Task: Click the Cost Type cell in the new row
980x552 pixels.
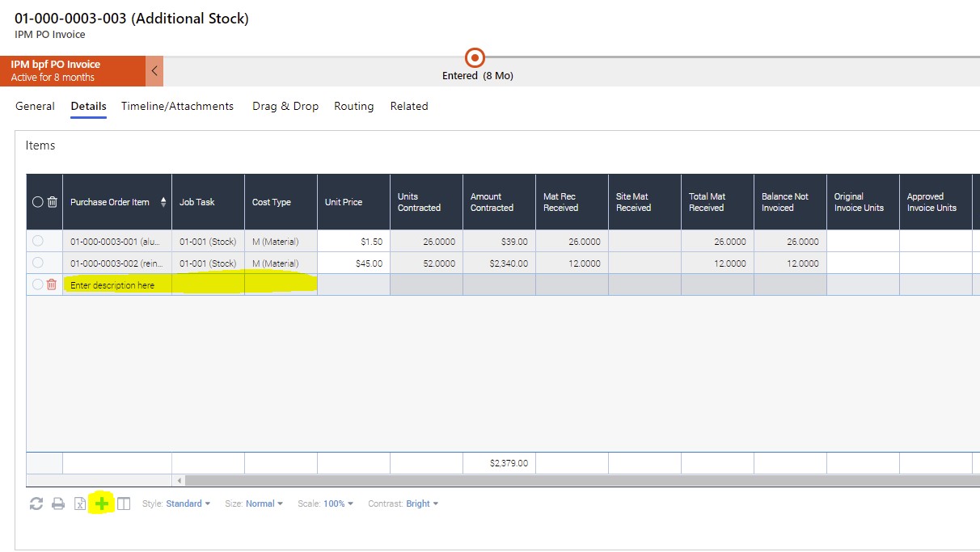Action: [x=281, y=284]
